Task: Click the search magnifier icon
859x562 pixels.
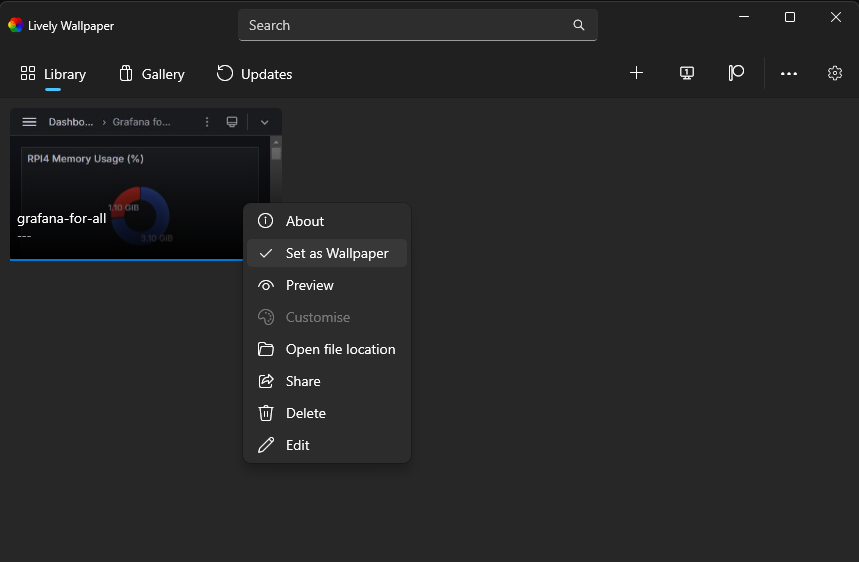Action: coord(579,25)
